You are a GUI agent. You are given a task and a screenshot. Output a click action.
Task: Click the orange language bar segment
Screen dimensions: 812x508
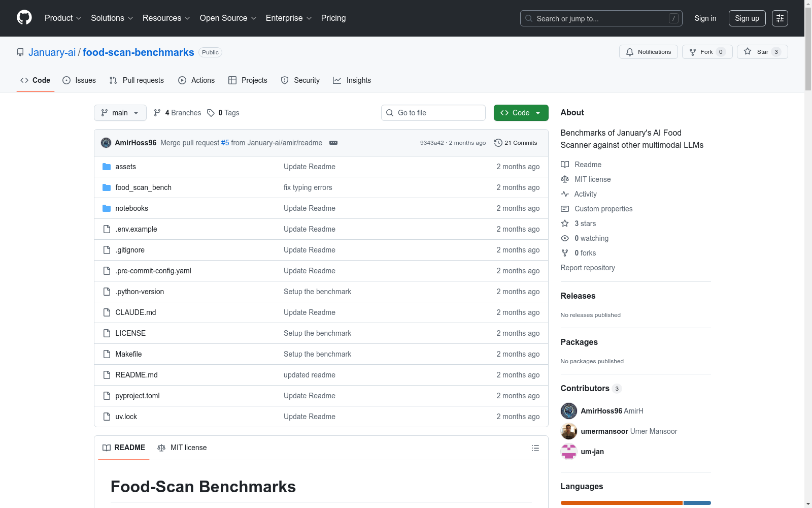tap(622, 503)
